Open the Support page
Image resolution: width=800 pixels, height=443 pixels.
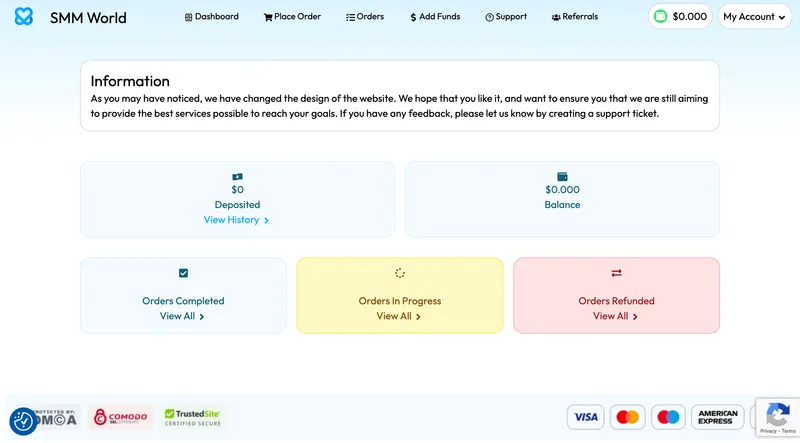pyautogui.click(x=506, y=17)
